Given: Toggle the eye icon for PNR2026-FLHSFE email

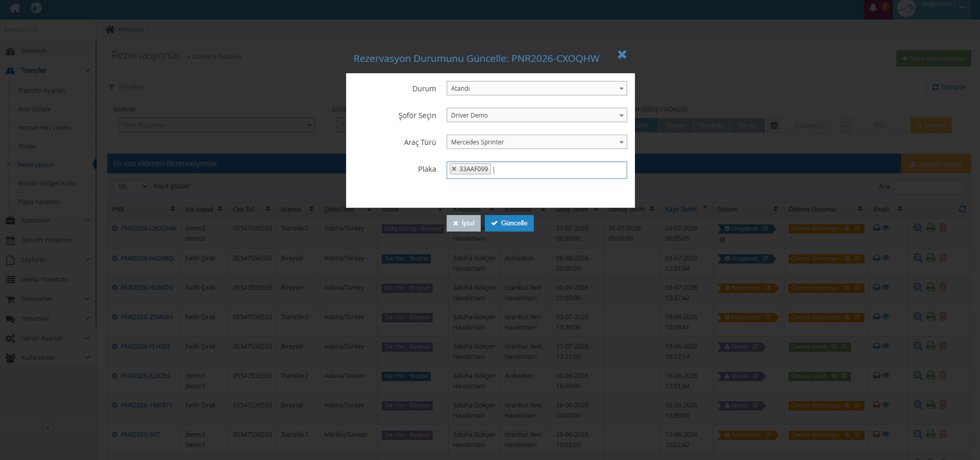Looking at the screenshot, I should 886,346.
